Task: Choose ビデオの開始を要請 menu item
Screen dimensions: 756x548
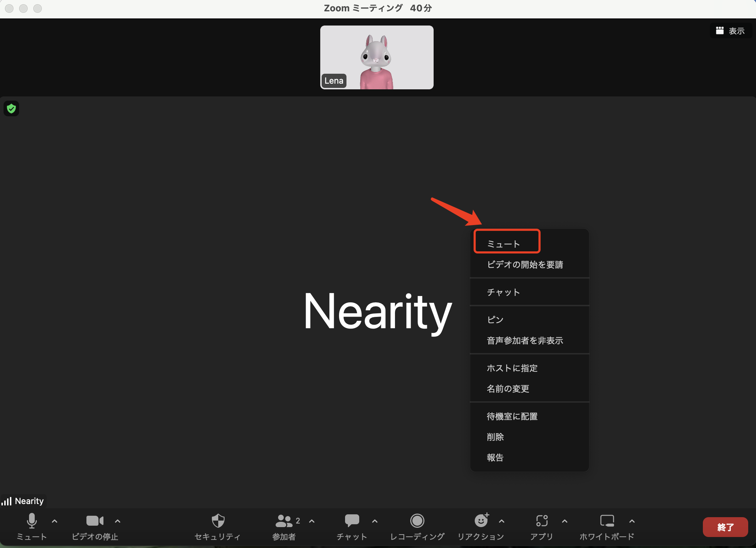Action: 529,264
